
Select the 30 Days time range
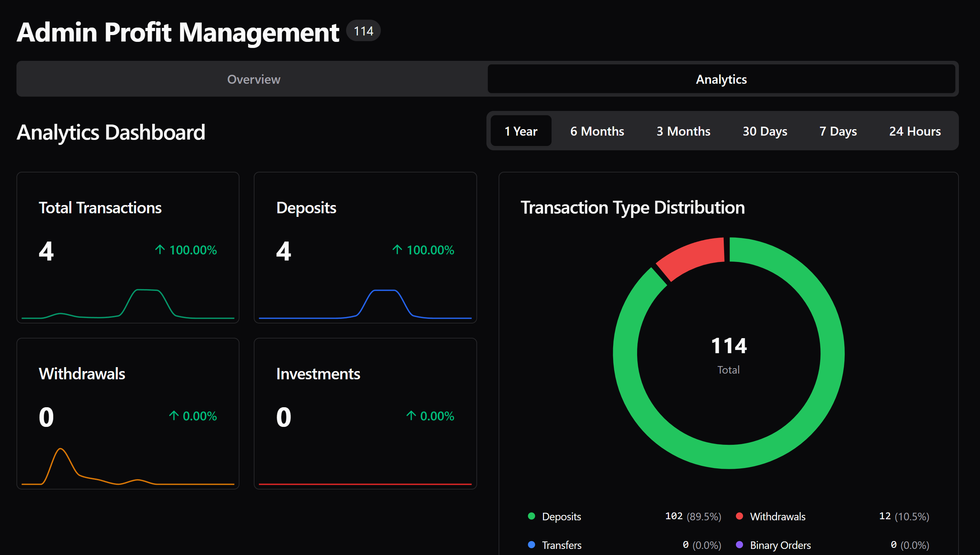[764, 131]
